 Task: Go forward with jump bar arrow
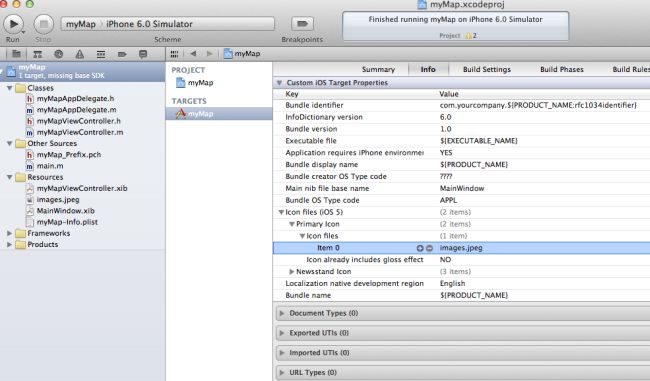click(x=209, y=53)
